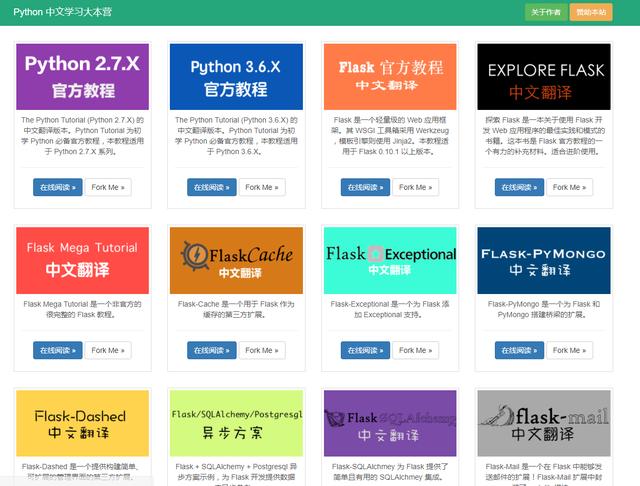Click 在线阅读 under Flask-Exceptional card
This screenshot has height=486, width=640.
tap(365, 350)
